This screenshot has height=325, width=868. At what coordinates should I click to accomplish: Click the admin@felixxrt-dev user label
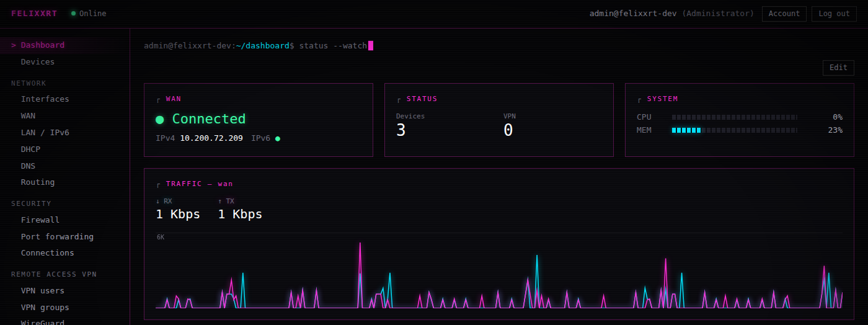coord(633,14)
